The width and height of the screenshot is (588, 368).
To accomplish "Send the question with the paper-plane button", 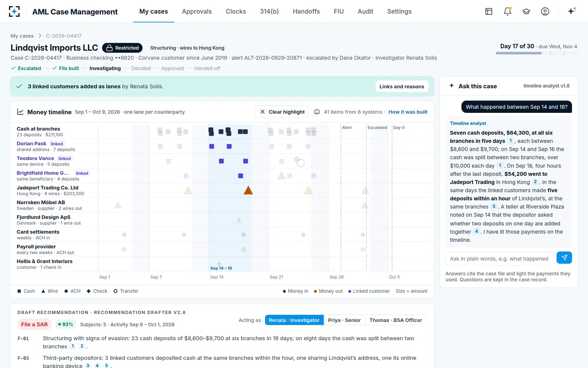I will coord(564,258).
